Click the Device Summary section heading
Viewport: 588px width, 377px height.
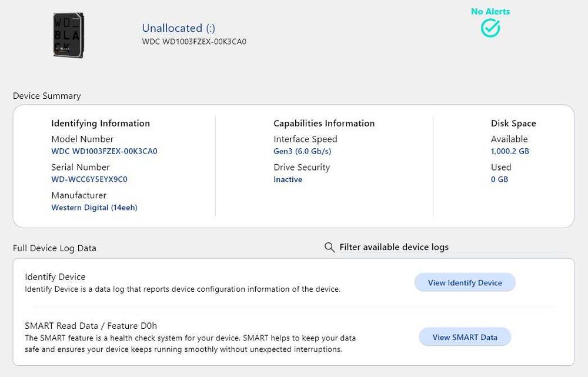tap(47, 96)
